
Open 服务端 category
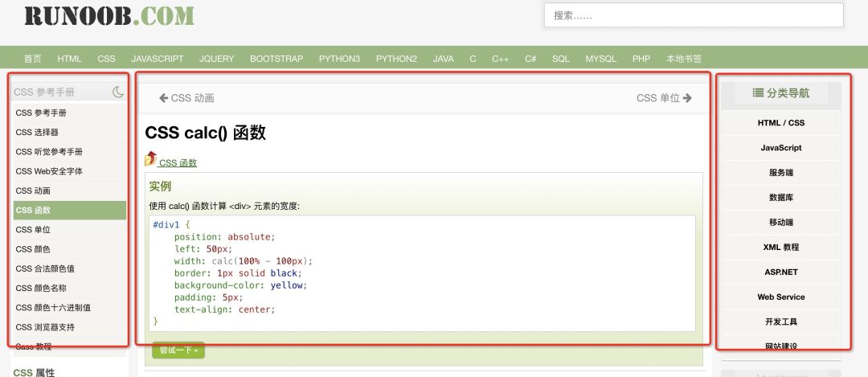[781, 173]
